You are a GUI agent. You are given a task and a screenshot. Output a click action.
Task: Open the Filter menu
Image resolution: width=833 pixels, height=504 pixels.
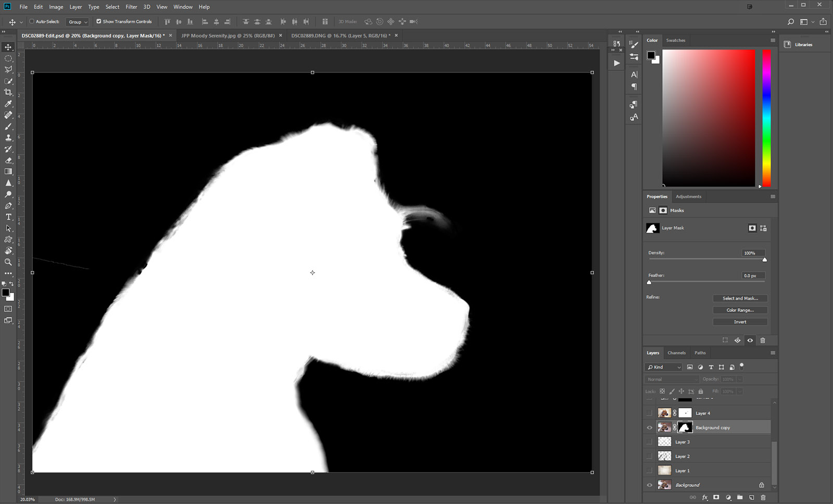pyautogui.click(x=131, y=7)
